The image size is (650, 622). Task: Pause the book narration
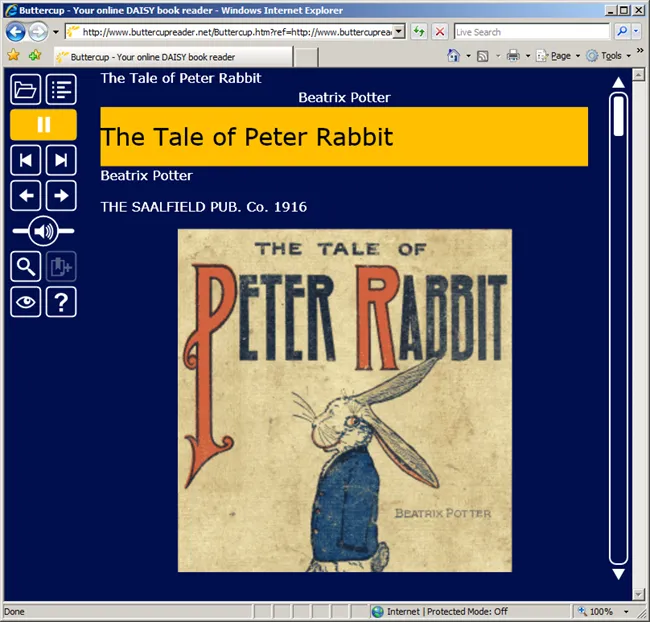pyautogui.click(x=44, y=124)
